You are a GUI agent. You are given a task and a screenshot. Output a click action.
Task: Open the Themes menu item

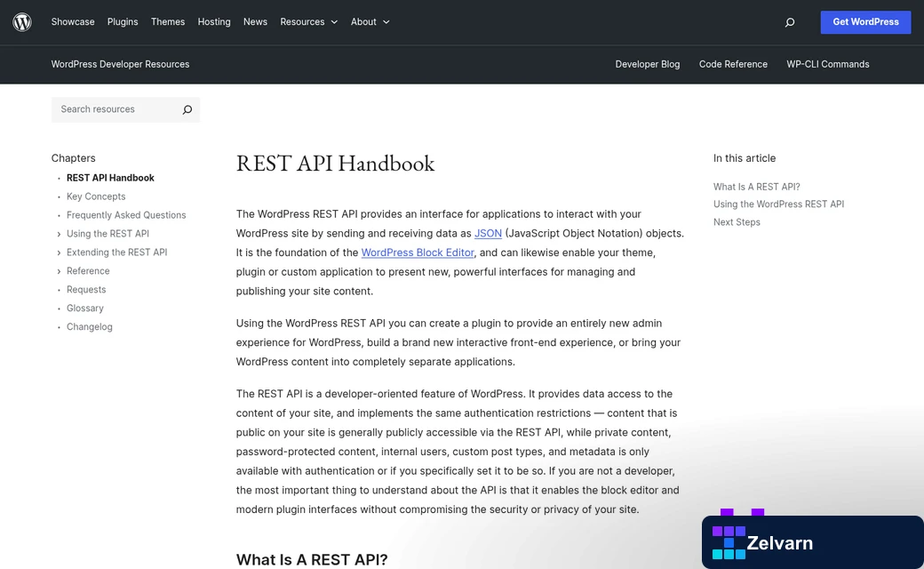click(x=168, y=22)
